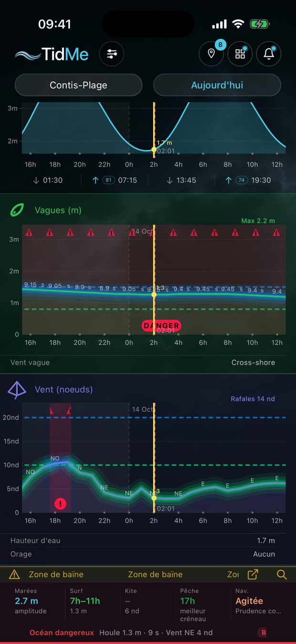296x644 pixels.
Task: Tap the wind kite icon beside Vent
Action: [x=17, y=389]
